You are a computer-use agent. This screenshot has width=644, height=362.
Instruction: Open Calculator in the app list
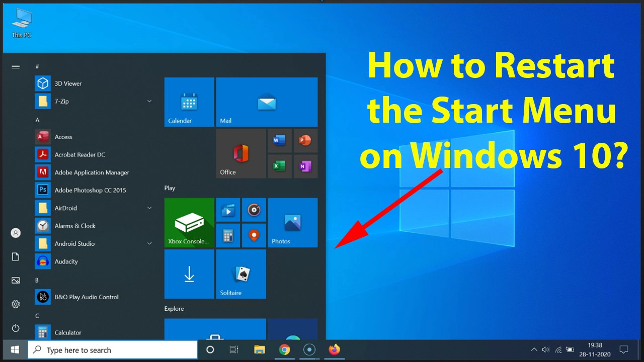point(94,332)
